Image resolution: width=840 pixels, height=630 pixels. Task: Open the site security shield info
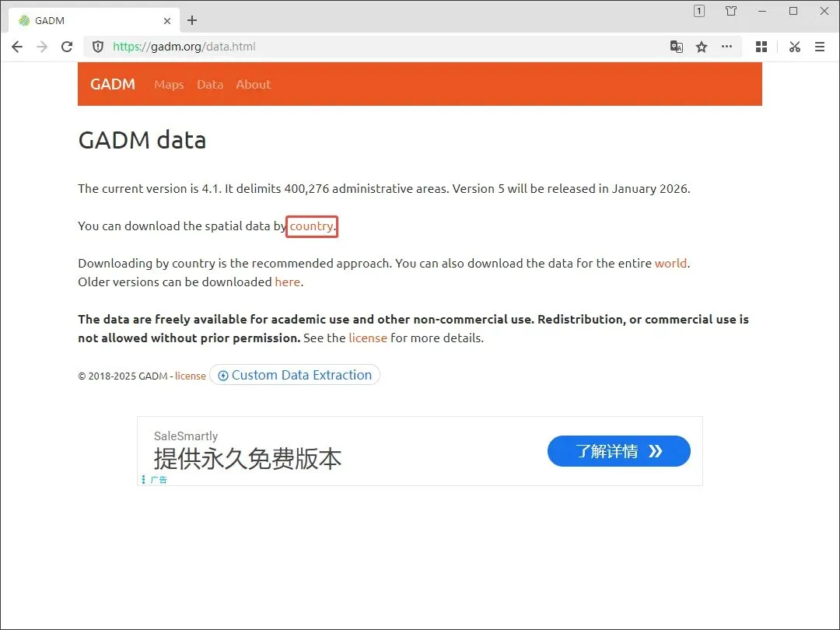pyautogui.click(x=98, y=47)
